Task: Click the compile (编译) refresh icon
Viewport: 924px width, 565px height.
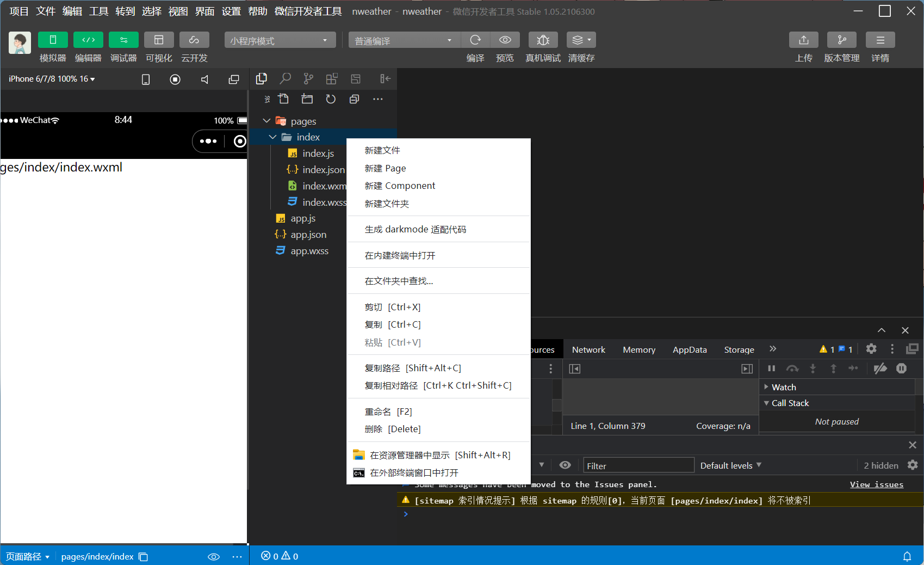Action: 475,40
